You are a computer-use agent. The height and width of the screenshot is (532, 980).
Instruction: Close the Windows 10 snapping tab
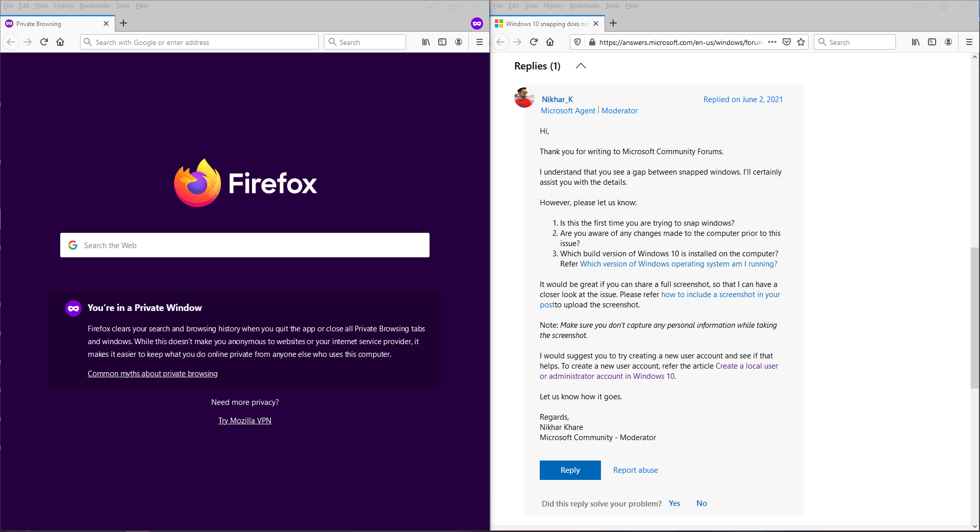[x=596, y=23]
